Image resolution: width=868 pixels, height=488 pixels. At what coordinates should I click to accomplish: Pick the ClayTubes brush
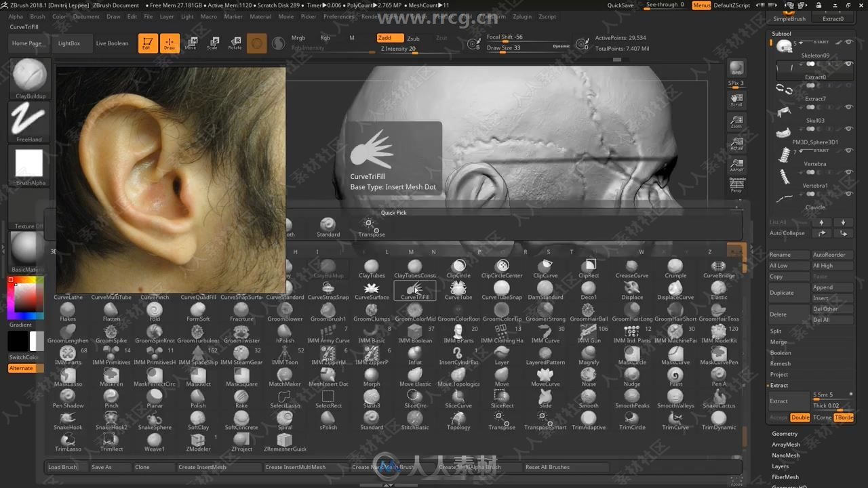pyautogui.click(x=372, y=268)
